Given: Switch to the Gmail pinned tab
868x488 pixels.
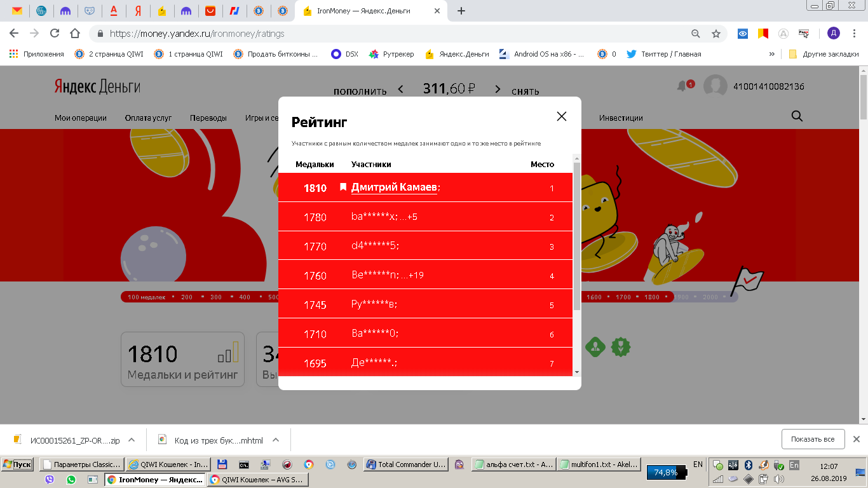Looking at the screenshot, I should pyautogui.click(x=17, y=11).
